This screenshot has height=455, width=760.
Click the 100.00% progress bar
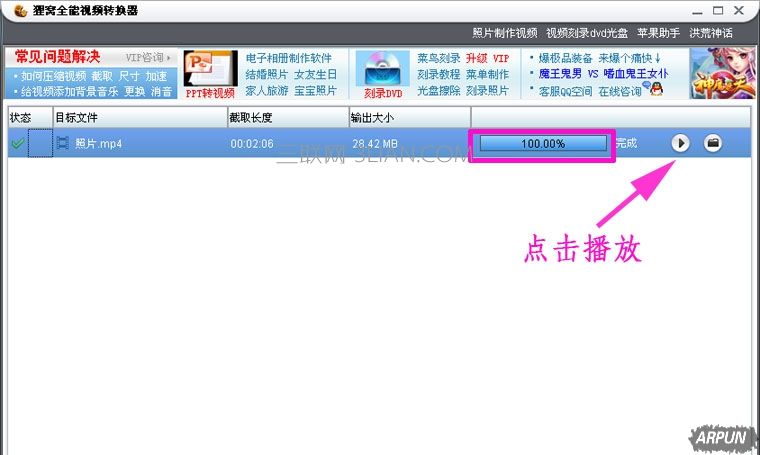coord(543,143)
